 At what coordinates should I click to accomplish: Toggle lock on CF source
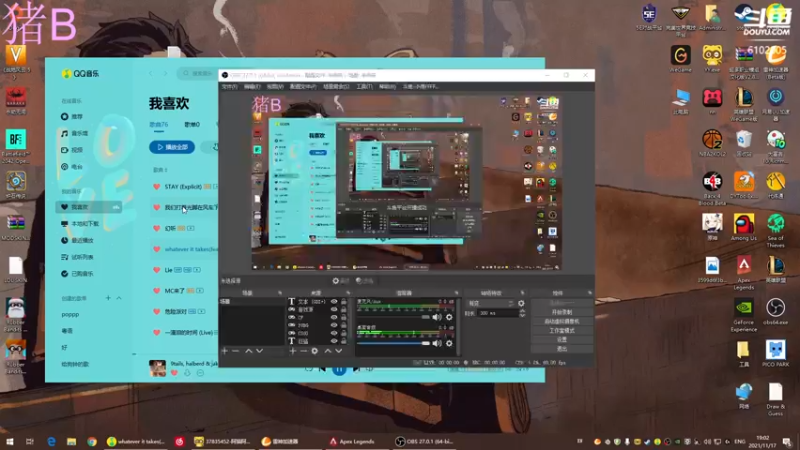[344, 317]
